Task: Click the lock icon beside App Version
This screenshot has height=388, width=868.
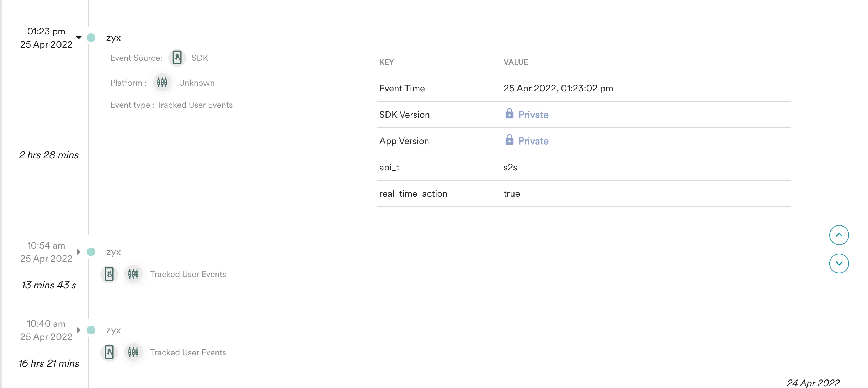Action: (510, 140)
